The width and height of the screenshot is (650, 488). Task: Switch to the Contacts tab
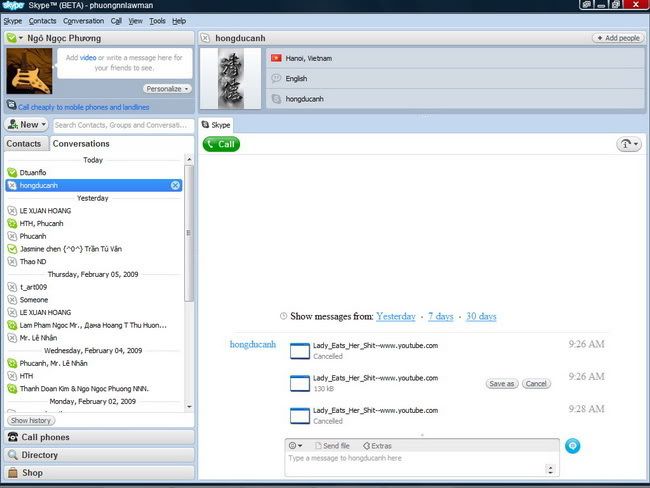(24, 144)
